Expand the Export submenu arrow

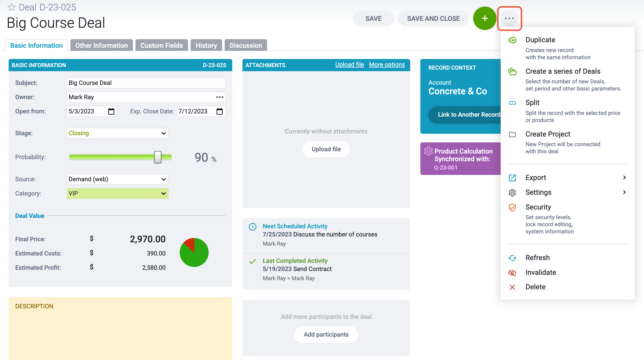click(624, 177)
